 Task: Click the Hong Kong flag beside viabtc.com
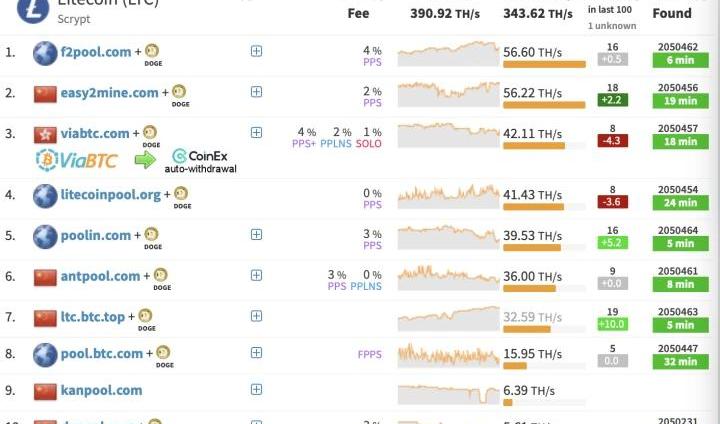pos(45,134)
